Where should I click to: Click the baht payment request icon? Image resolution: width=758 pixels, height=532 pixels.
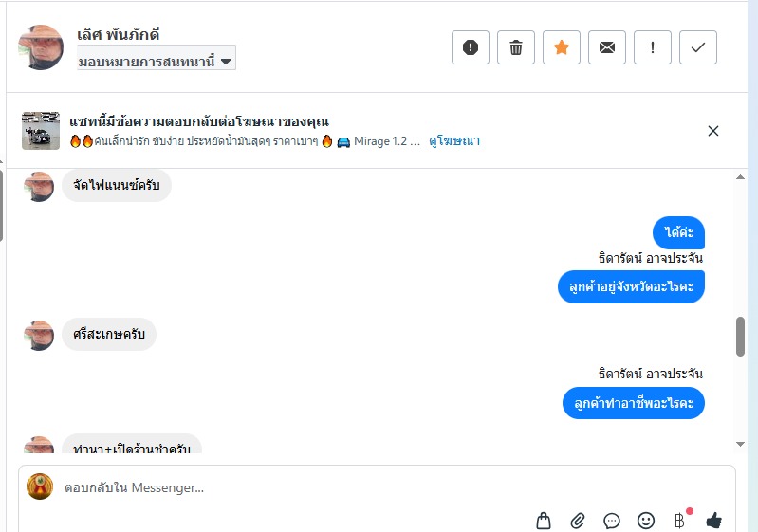point(679,520)
